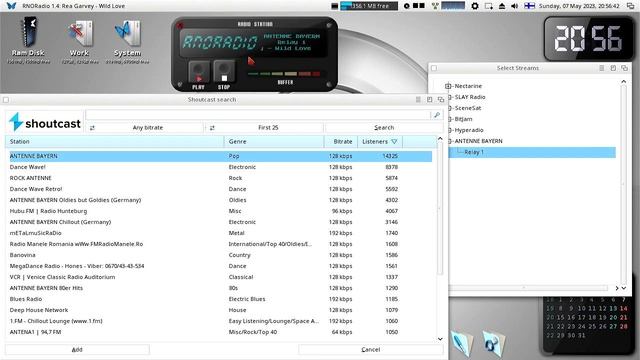
Task: Expand the Bitjam tree node
Action: pos(450,119)
